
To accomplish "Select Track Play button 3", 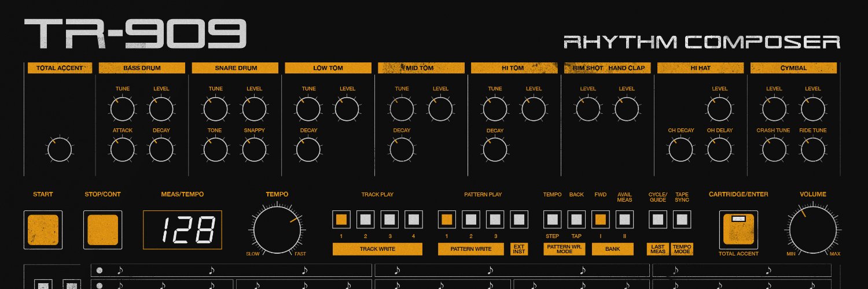I will pos(389,220).
